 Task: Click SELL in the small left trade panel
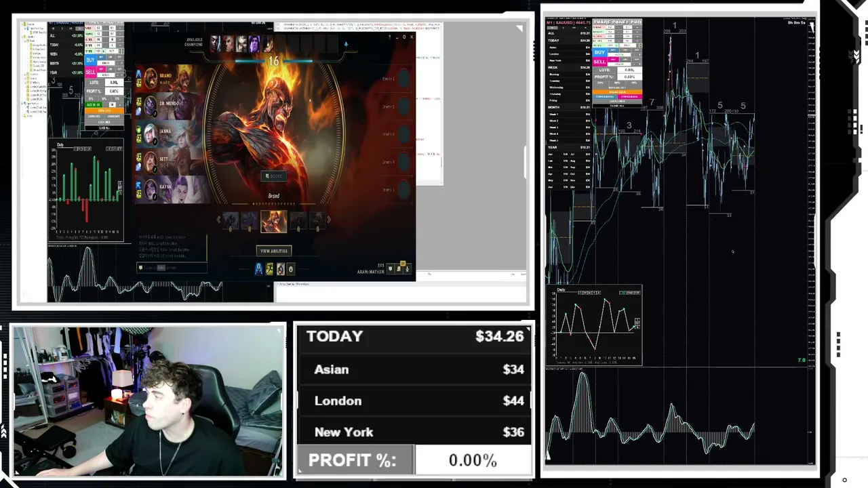click(90, 71)
